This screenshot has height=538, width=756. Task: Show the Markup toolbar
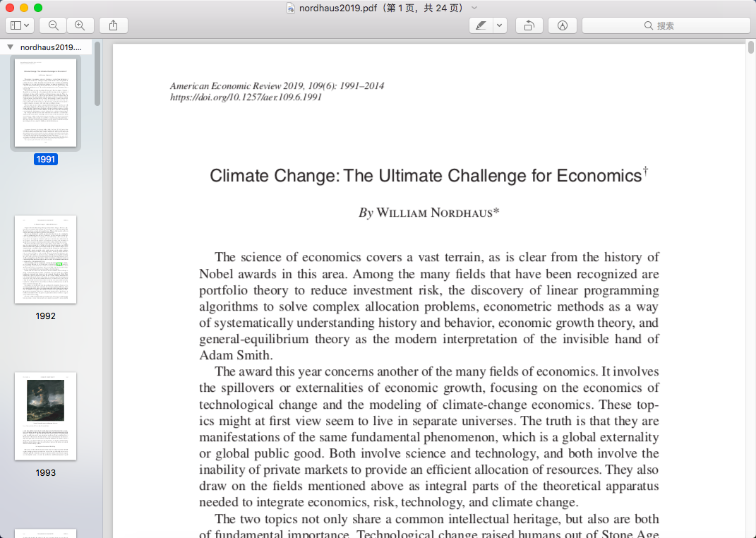562,25
